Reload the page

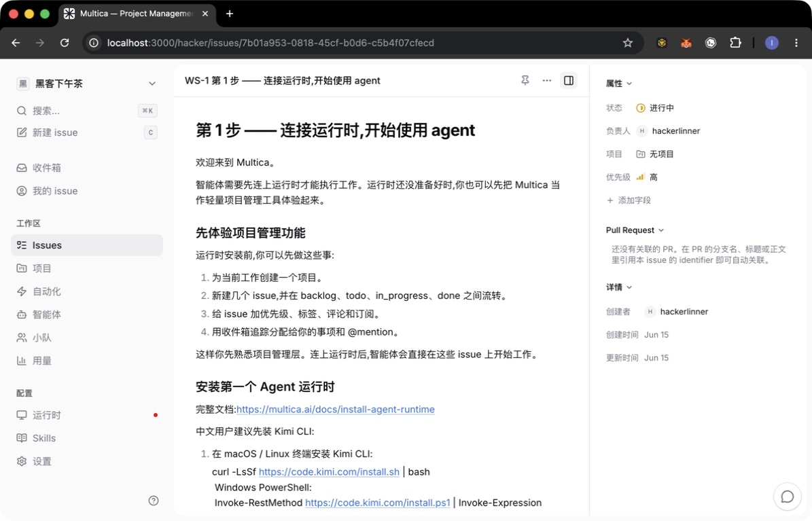65,43
